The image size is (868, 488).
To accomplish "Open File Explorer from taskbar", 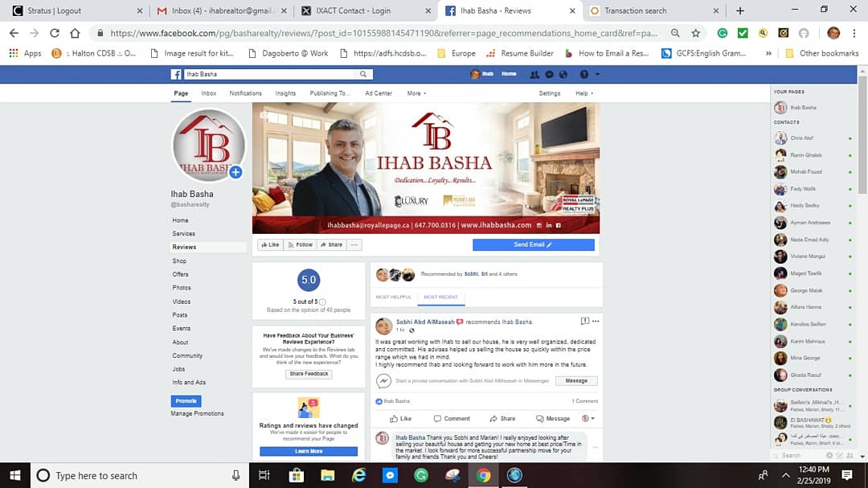I will pyautogui.click(x=328, y=475).
